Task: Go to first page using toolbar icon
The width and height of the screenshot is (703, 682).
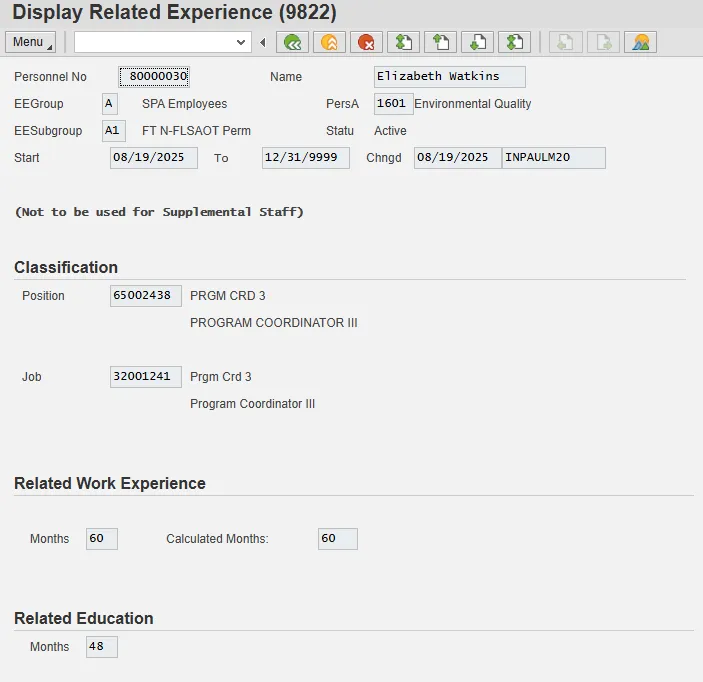Action: coord(403,42)
